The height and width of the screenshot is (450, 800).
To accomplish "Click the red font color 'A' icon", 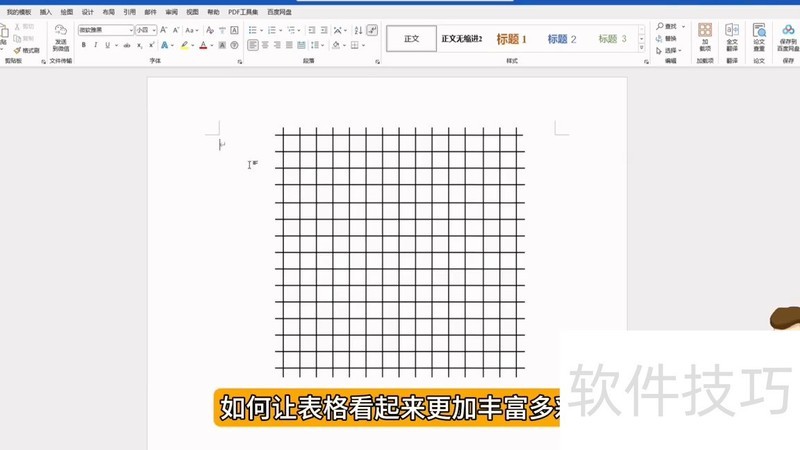I will pyautogui.click(x=204, y=45).
